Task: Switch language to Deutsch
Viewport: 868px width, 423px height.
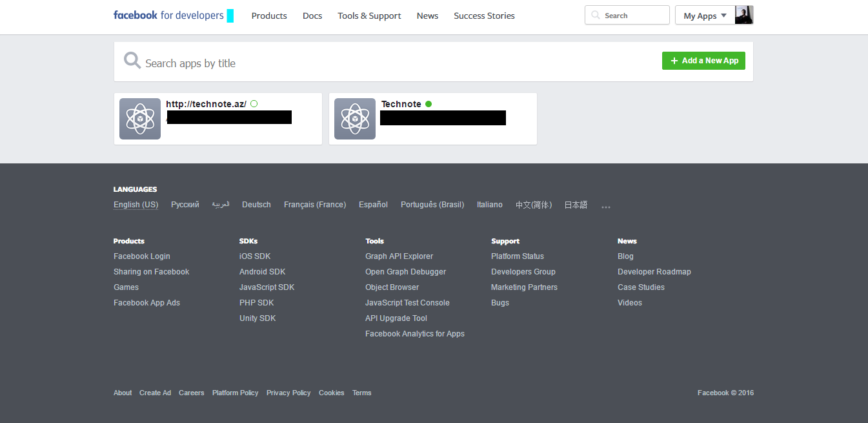Action: coord(256,205)
